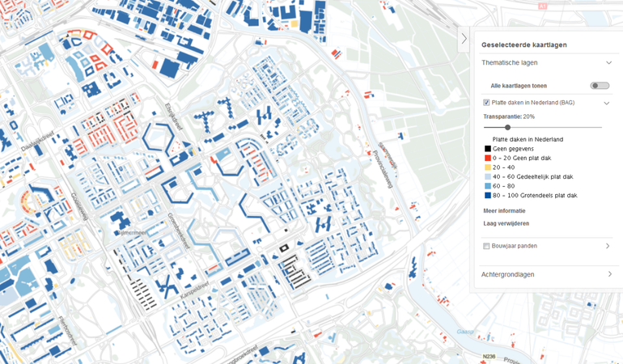The height and width of the screenshot is (364, 623).
Task: Click the Achtergrondlagen heading
Action: pyautogui.click(x=507, y=274)
